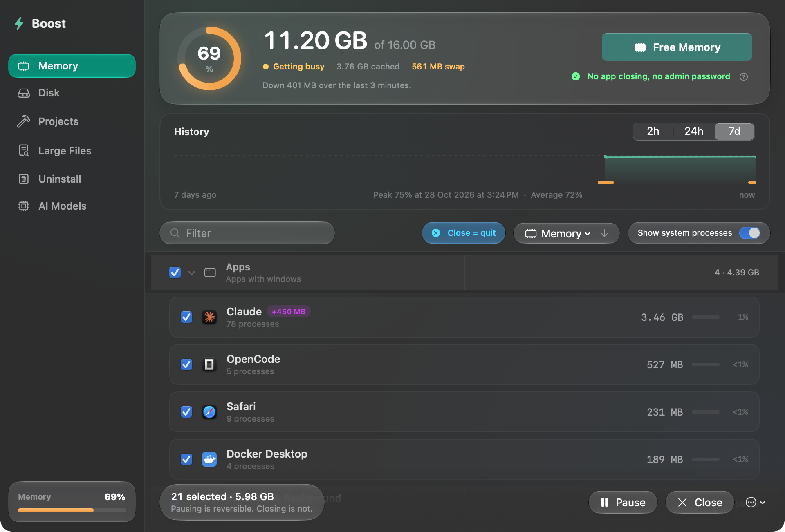Click the Claude memory usage bar

[x=706, y=317]
